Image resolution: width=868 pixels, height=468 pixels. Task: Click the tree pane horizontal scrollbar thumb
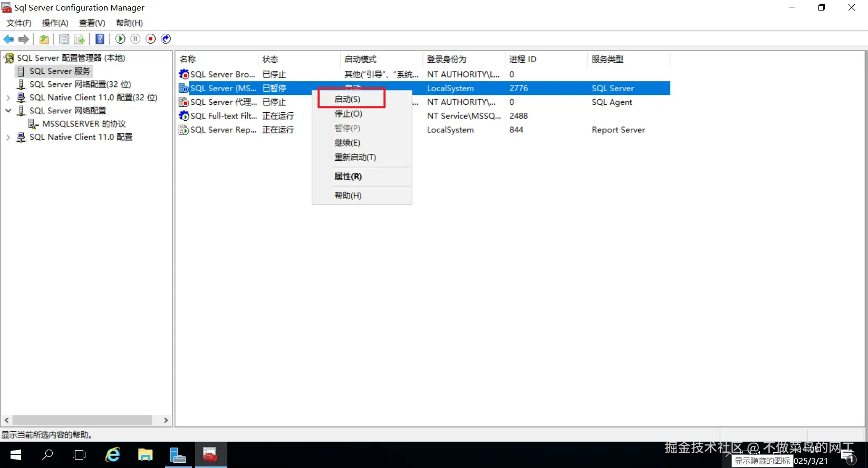point(82,420)
